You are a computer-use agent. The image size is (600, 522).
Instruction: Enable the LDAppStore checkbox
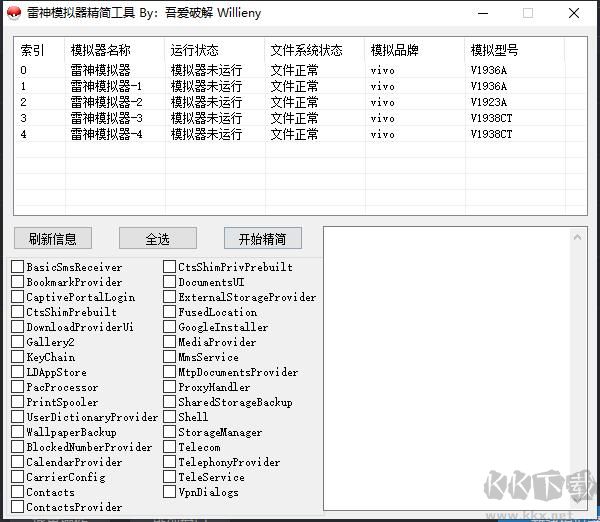[18, 372]
